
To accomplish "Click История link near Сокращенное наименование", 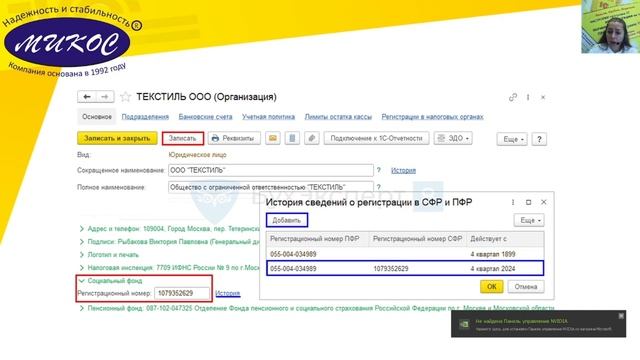I will [403, 170].
